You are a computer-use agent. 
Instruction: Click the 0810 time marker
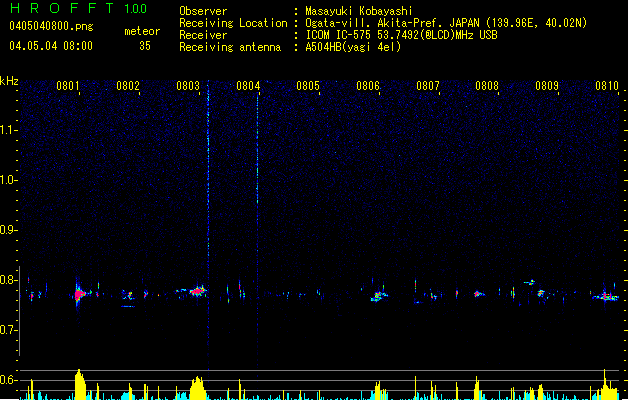(607, 86)
